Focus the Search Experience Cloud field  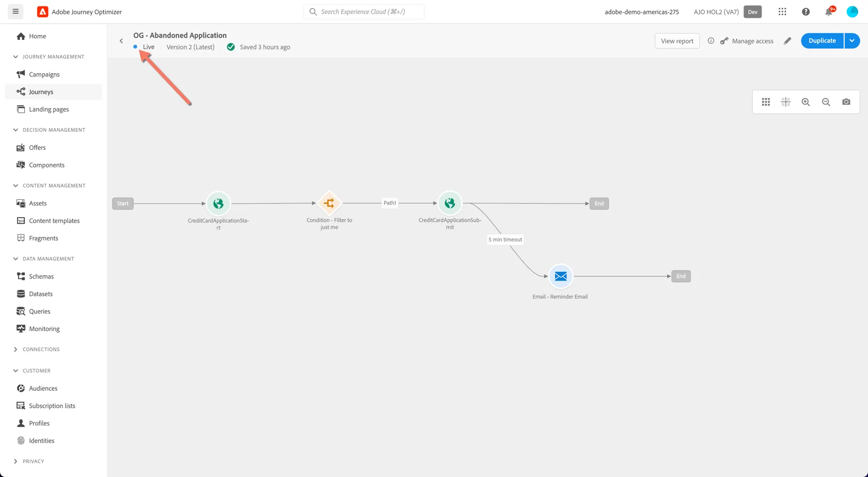point(364,12)
